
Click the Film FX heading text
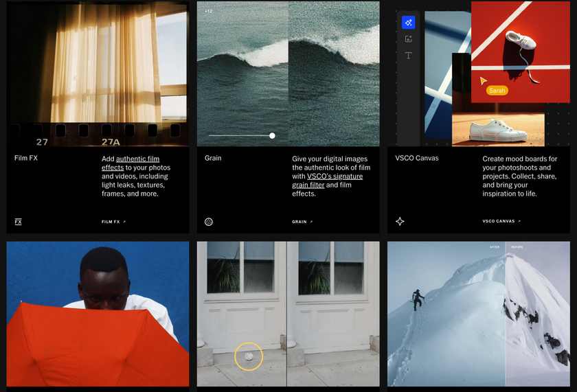(x=26, y=158)
